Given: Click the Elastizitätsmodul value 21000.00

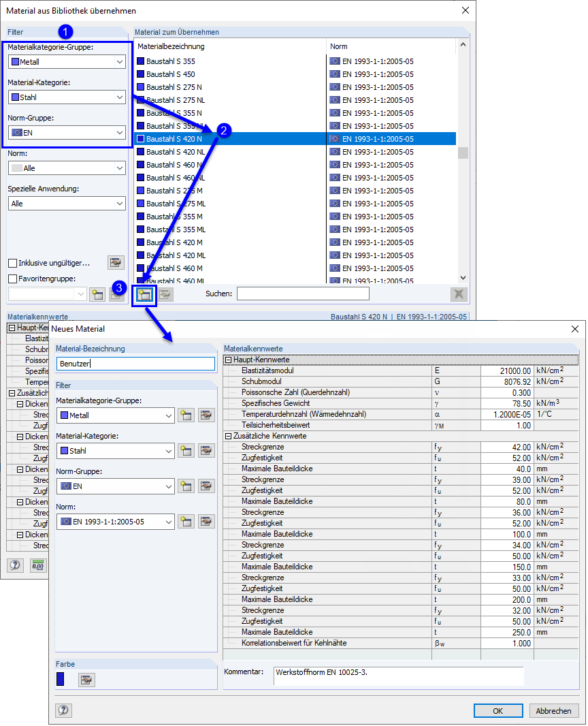Looking at the screenshot, I should click(508, 370).
